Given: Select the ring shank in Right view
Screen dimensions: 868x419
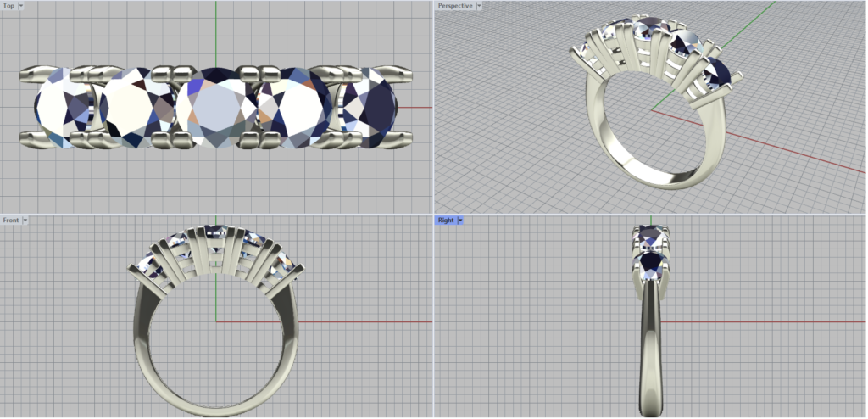Looking at the screenshot, I should pyautogui.click(x=651, y=356).
